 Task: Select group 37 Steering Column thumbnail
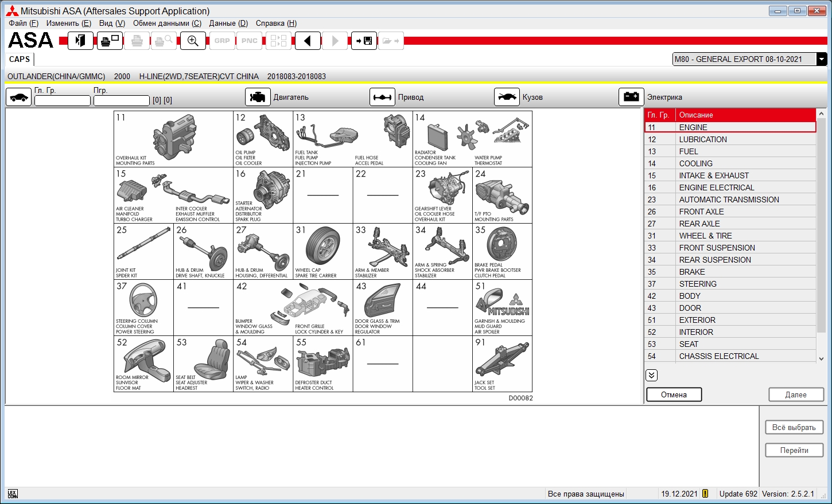144,308
